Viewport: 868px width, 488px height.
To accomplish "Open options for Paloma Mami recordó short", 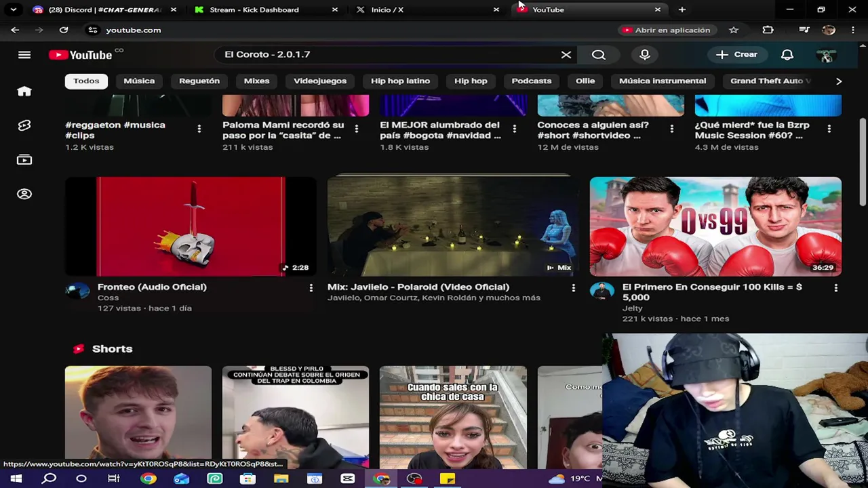I will click(356, 129).
